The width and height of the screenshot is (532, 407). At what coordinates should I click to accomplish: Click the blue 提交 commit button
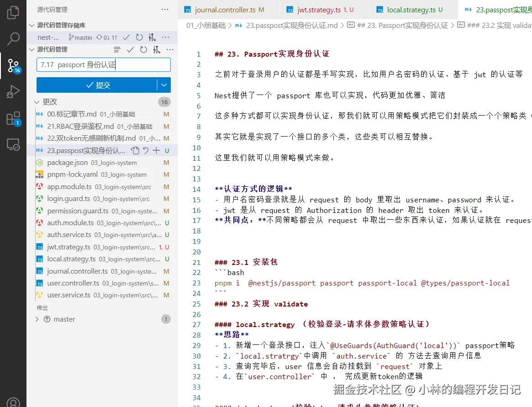[98, 85]
